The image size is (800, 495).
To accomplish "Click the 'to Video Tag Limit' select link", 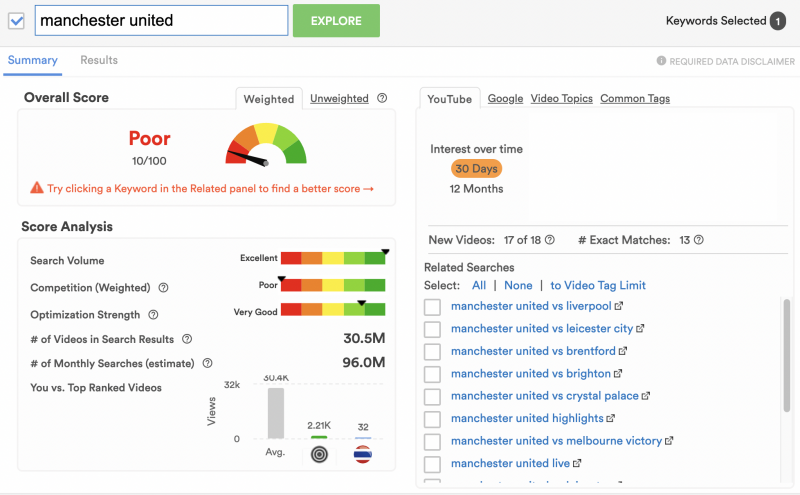I will tap(599, 285).
